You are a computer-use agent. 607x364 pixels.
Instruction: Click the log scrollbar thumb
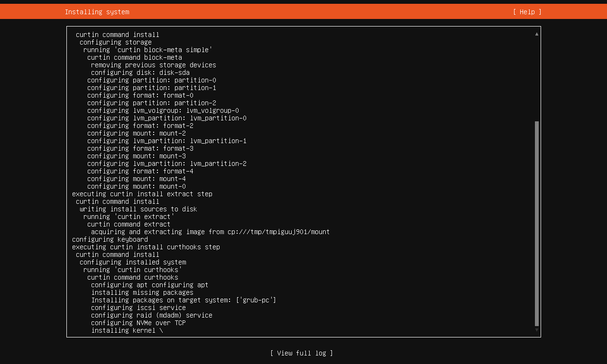point(537,223)
